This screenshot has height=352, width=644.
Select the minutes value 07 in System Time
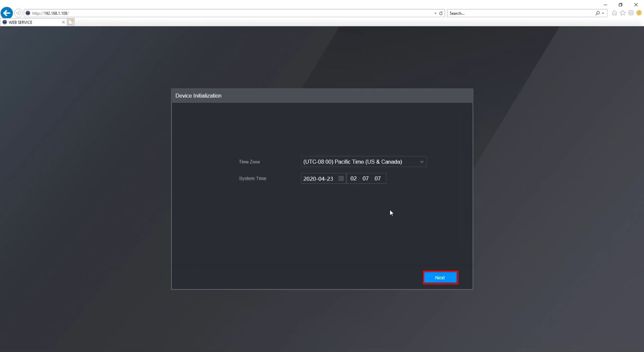[366, 178]
